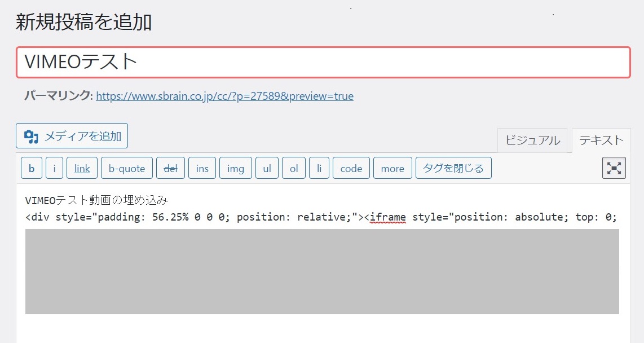Insert code tag with code button
Screen dimensions: 644x343
tap(351, 168)
